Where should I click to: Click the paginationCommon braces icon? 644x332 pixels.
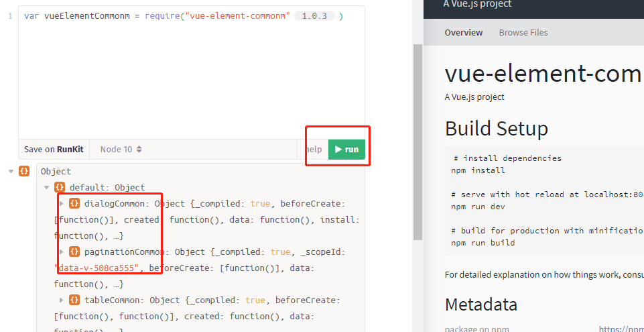click(74, 251)
